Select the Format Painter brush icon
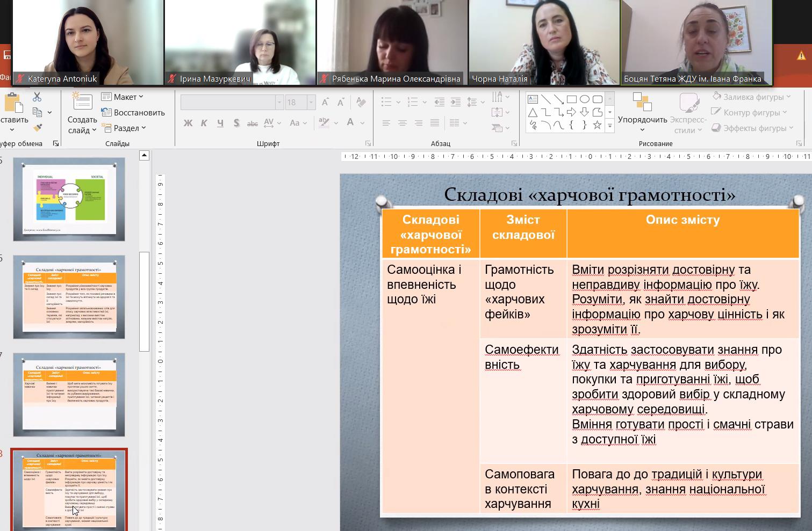 point(37,128)
